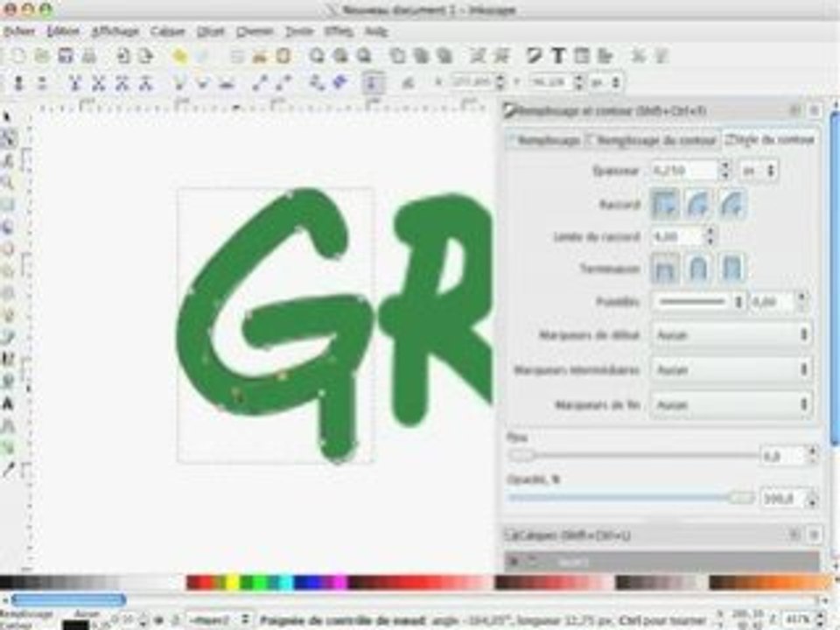Select the Paint bucket tool
This screenshot has height=630, width=840.
pyautogui.click(x=8, y=381)
